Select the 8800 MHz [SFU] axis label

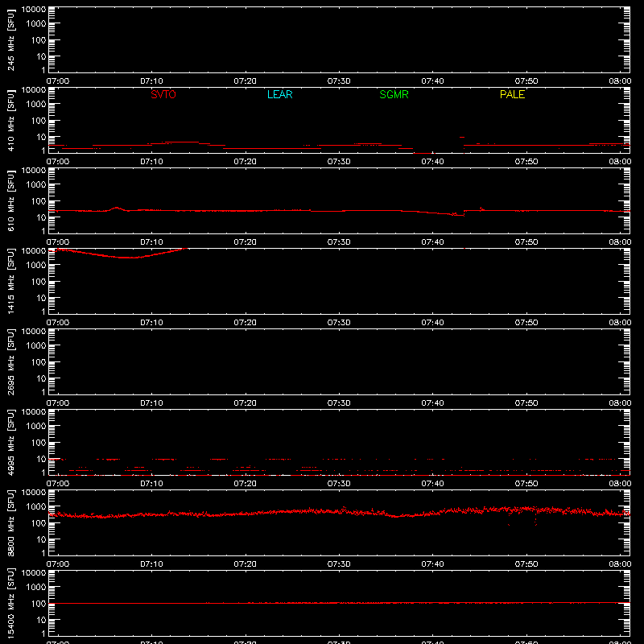10,522
